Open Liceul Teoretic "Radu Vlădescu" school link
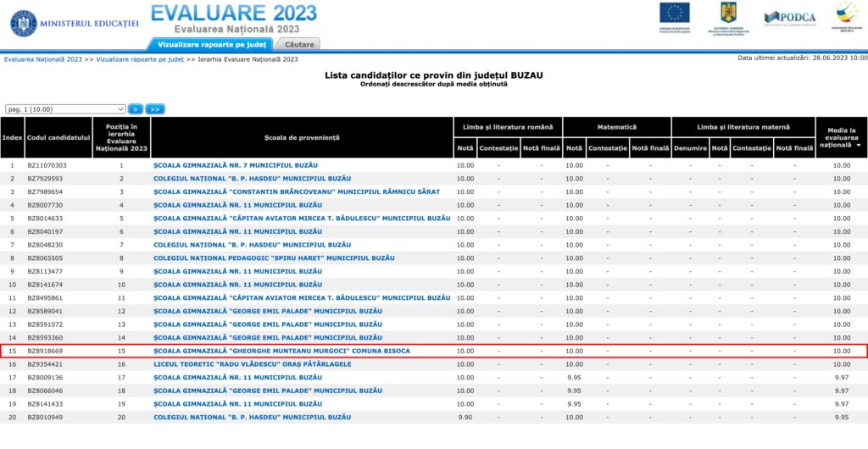This screenshot has height=449, width=868. tap(252, 363)
